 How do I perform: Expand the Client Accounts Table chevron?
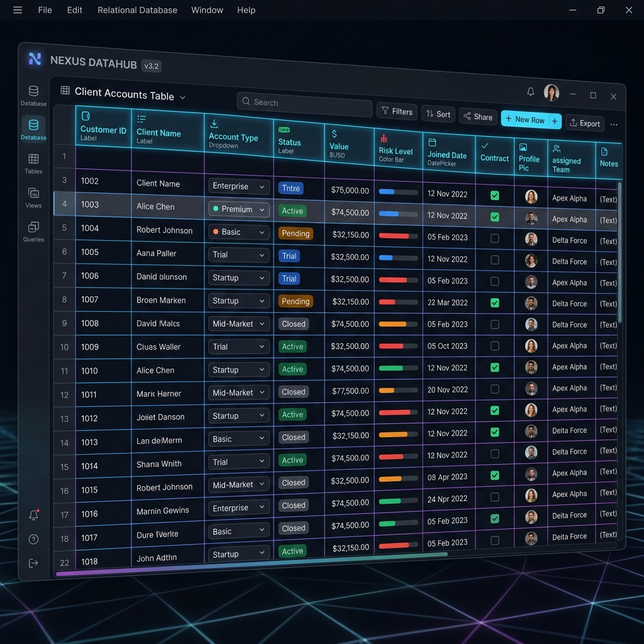182,97
